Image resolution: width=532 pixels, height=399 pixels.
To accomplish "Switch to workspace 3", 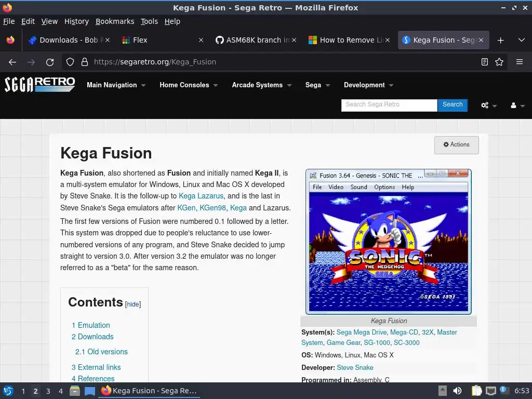I will [48, 391].
